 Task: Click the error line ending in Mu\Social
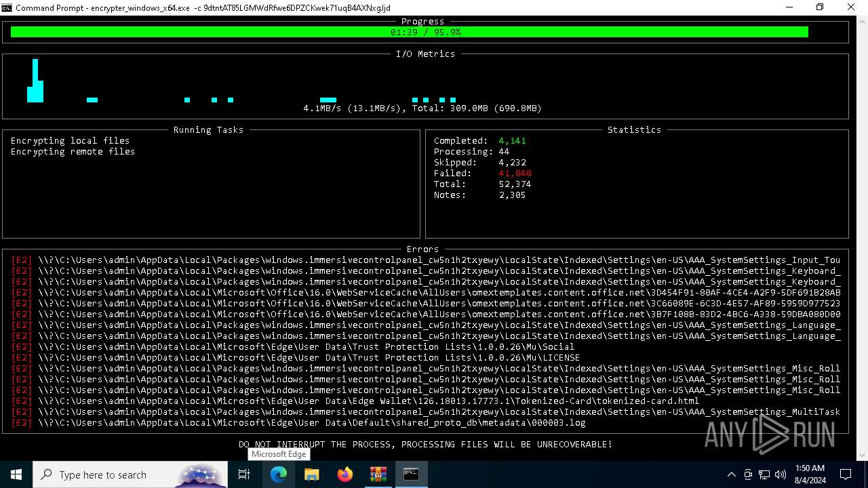[x=293, y=347]
